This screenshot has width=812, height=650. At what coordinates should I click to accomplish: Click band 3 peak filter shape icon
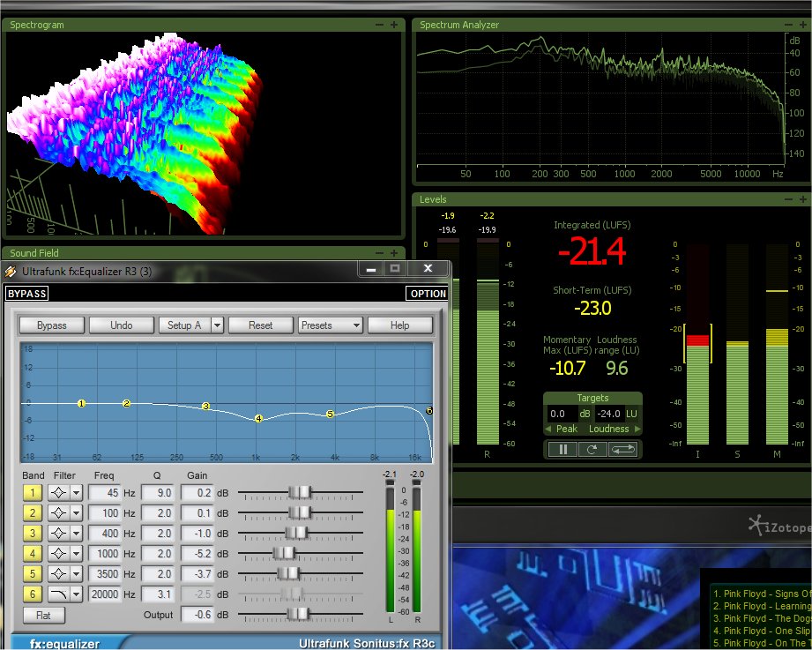pyautogui.click(x=58, y=533)
